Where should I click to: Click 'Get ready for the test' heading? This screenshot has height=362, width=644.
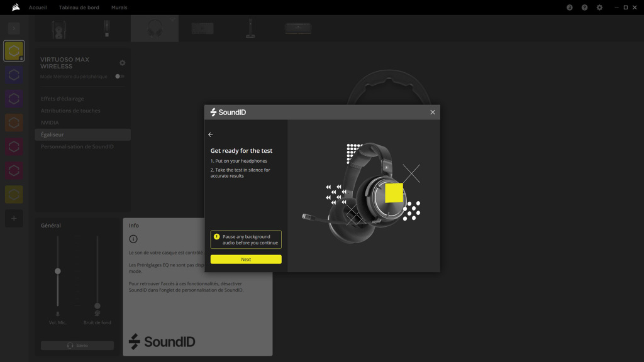tap(241, 151)
